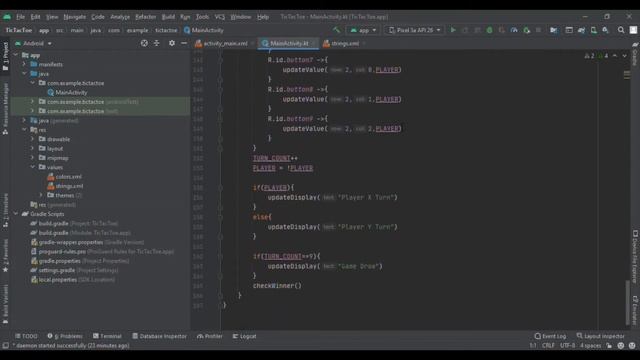Viewport: 640px width, 360px height.
Task: Open the Build menu
Action: [168, 17]
